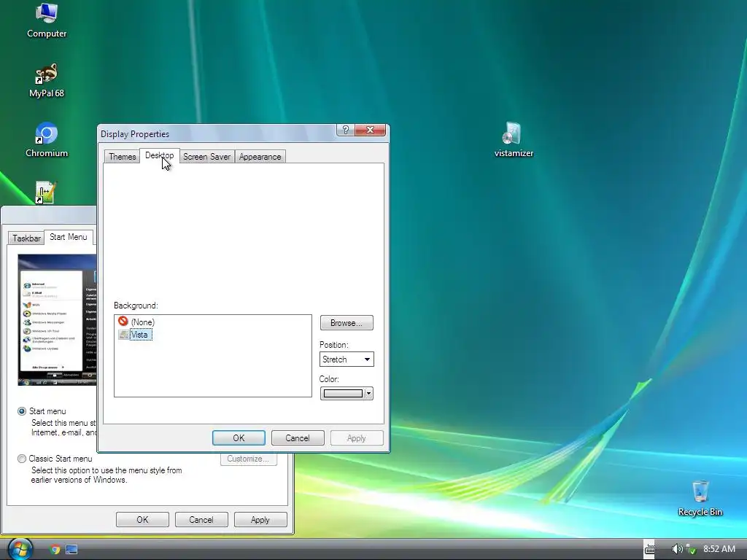
Task: Click OK in the Start Menu properties window
Action: 142,519
